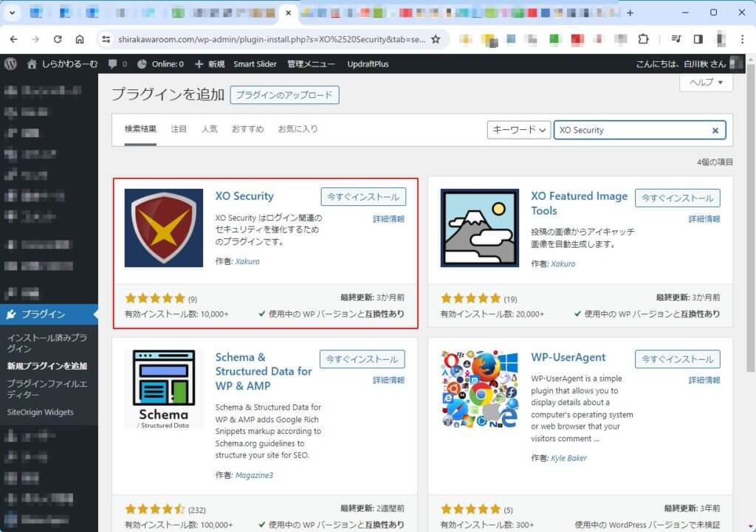The height and width of the screenshot is (532, 756).
Task: Expand the キーワード search type dropdown
Action: click(519, 130)
